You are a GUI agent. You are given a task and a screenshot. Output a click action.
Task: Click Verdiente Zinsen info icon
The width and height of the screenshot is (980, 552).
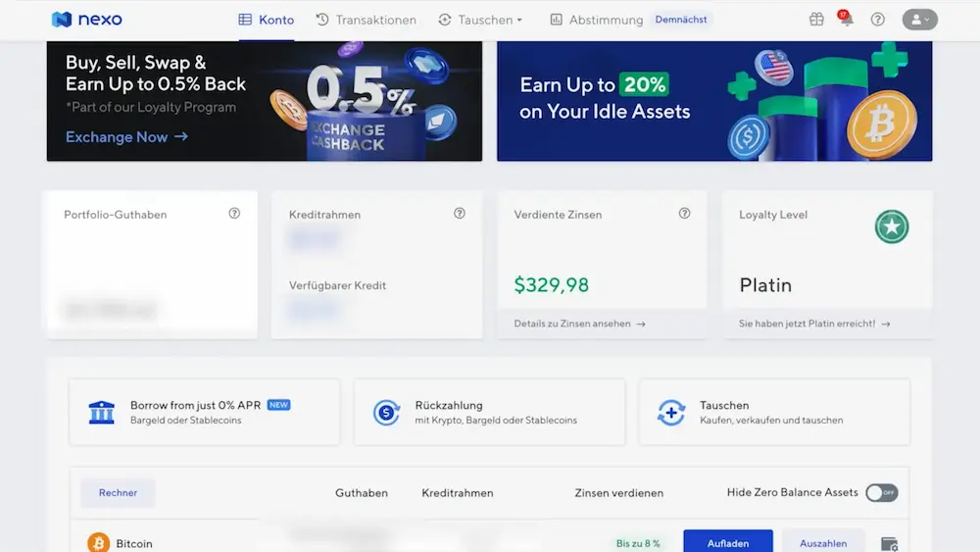pos(685,214)
